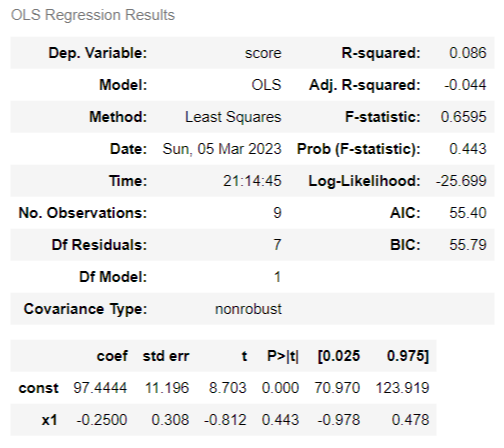Click the 'F-statistic:' label

pos(383,117)
